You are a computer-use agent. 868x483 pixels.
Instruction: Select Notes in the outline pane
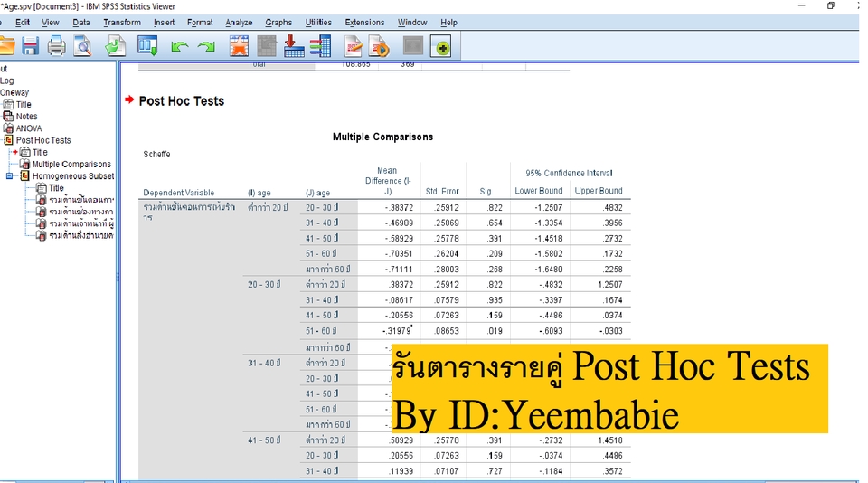coord(26,117)
